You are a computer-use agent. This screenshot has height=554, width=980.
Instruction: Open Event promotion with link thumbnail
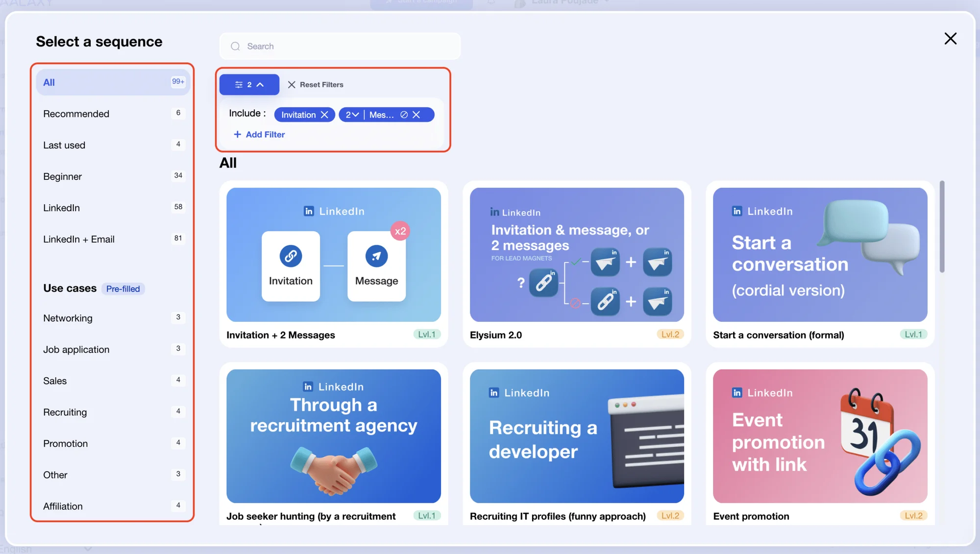click(x=820, y=436)
